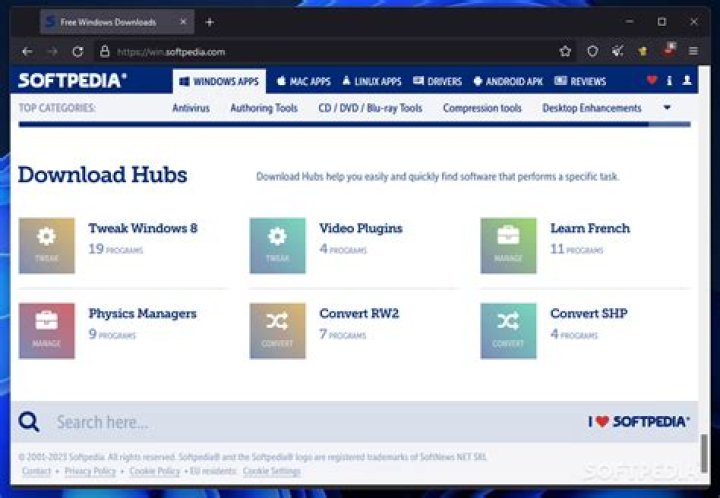Open the browser hamburger menu

tap(693, 51)
